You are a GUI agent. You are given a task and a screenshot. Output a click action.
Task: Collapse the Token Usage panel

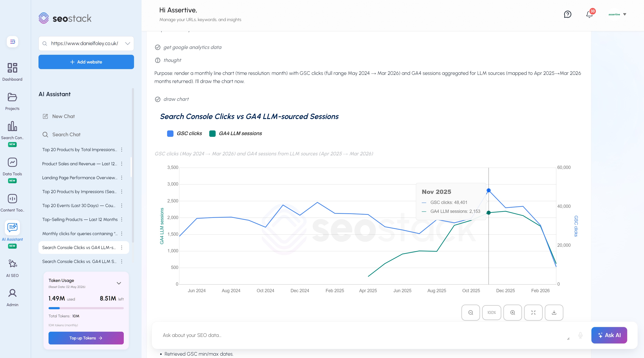[119, 283]
